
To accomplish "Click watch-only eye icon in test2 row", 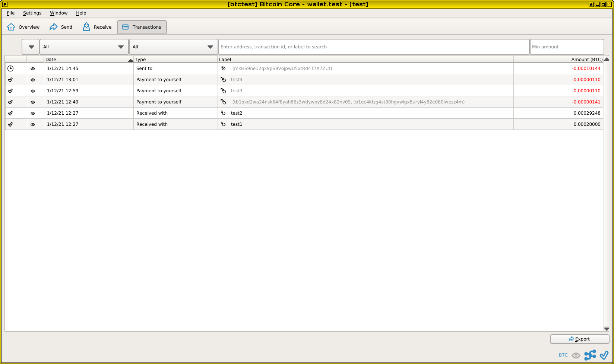I will 33,114.
